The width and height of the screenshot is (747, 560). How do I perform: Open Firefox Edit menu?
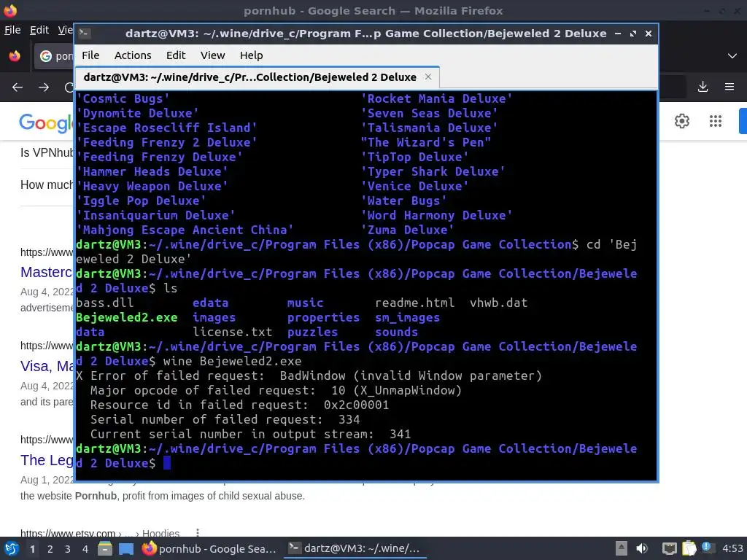(39, 30)
